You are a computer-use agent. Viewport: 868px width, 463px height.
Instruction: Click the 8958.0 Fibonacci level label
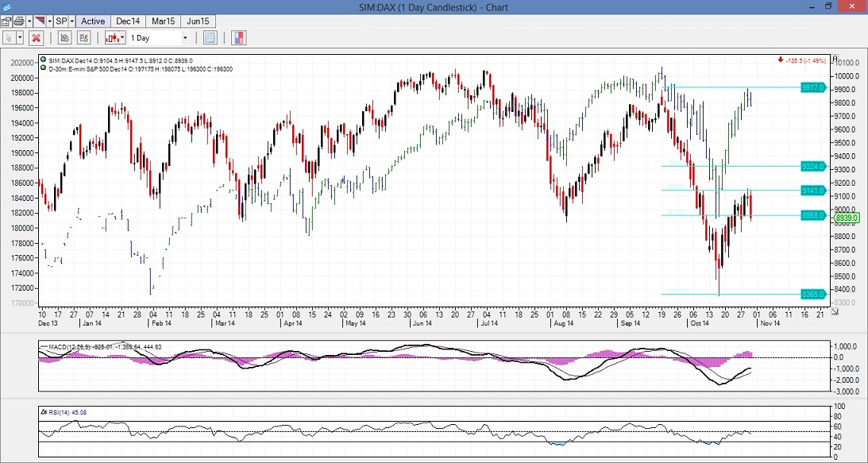[813, 215]
